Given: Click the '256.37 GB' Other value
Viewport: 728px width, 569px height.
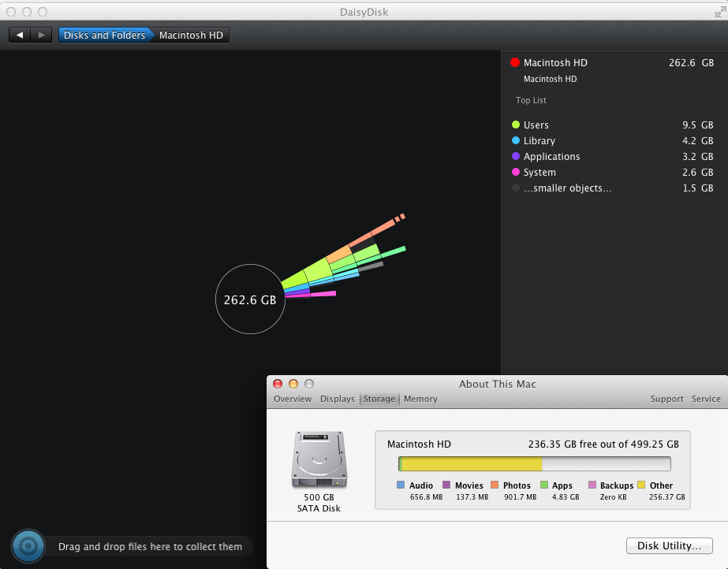Looking at the screenshot, I should [667, 497].
